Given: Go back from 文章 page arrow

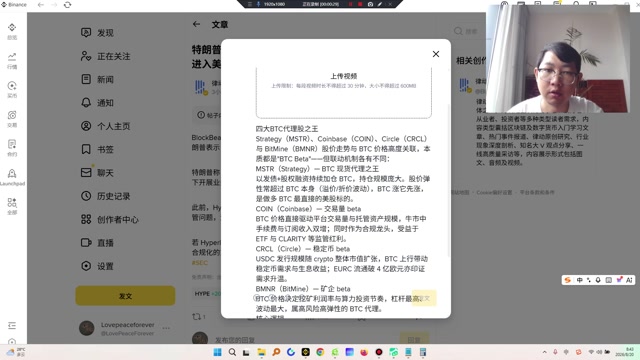Looking at the screenshot, I should 196,24.
